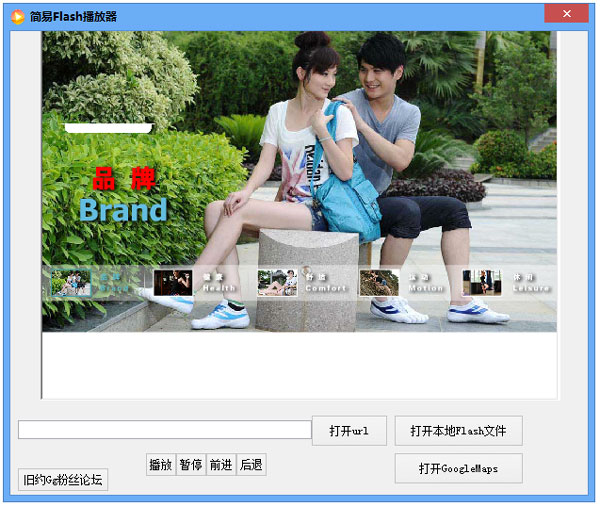Image resolution: width=600 pixels, height=507 pixels.
Task: Click the Brand thumbnail in the banner strip
Action: point(71,283)
